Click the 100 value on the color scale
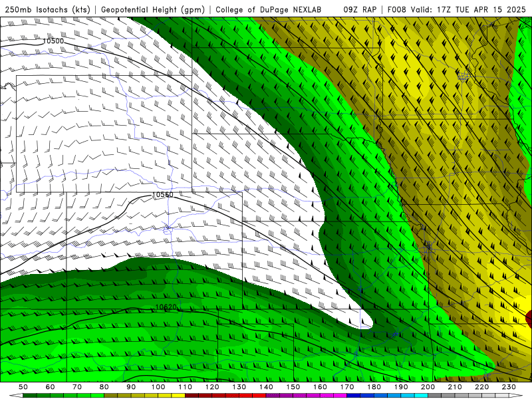Viewport: 532px width, 399px height. [x=158, y=387]
